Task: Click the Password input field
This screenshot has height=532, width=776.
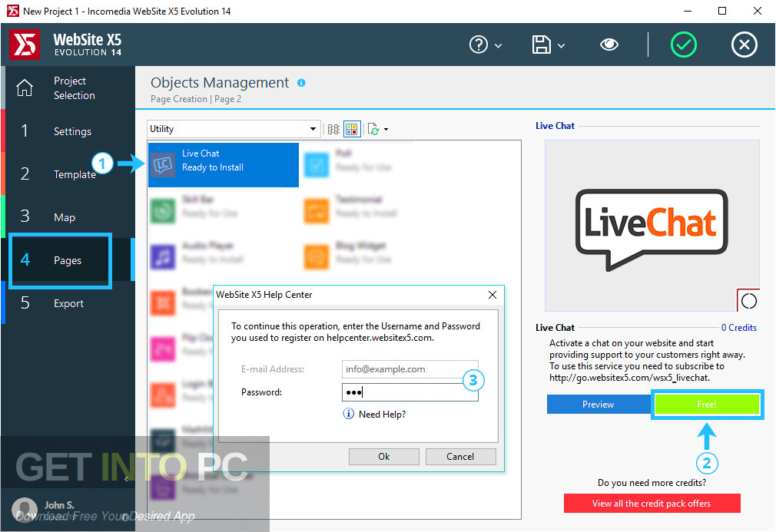Action: click(410, 392)
